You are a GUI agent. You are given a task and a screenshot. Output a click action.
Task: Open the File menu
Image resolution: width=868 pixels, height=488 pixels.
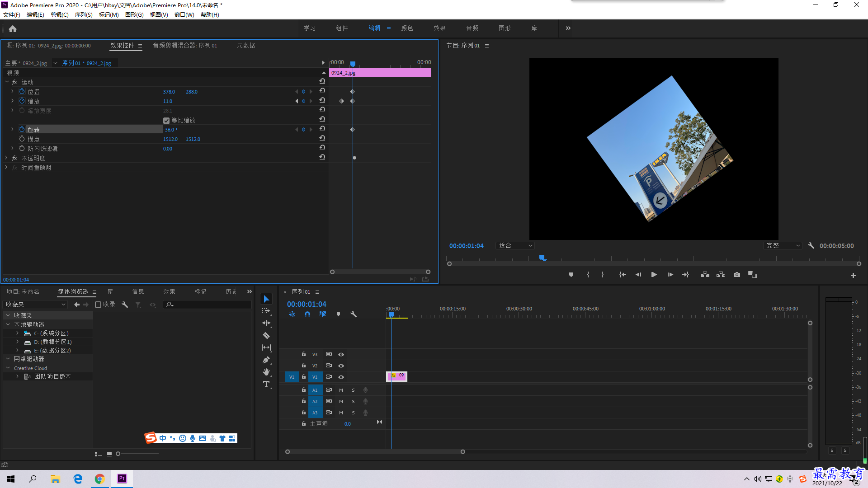(12, 14)
